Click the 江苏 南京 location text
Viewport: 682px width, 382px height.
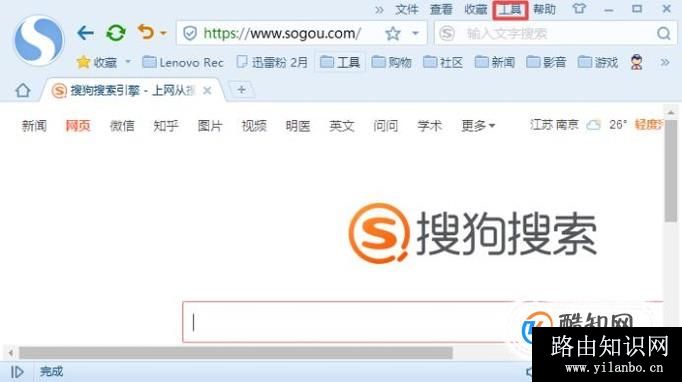554,125
